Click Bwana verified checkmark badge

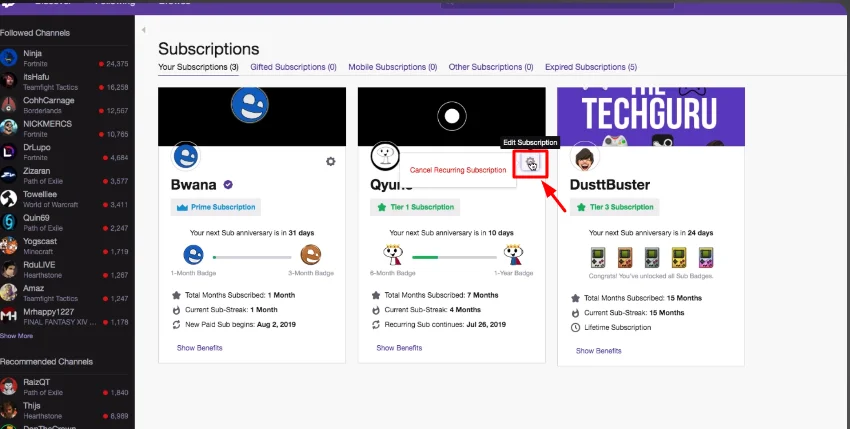pos(228,185)
